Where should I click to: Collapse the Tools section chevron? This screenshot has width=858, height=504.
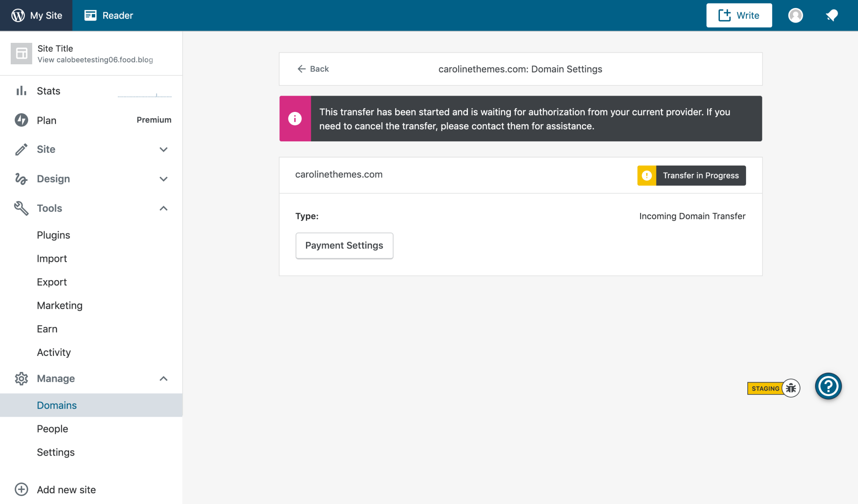click(x=164, y=208)
